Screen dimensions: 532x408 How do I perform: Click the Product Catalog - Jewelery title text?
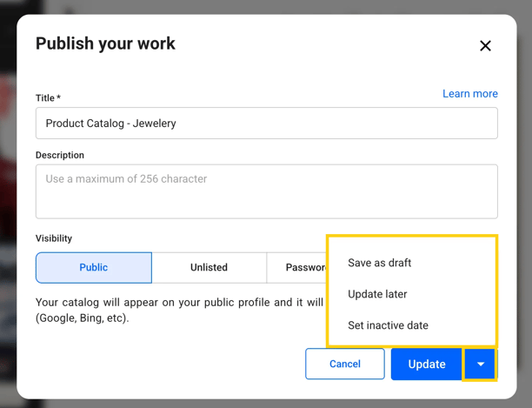(110, 124)
